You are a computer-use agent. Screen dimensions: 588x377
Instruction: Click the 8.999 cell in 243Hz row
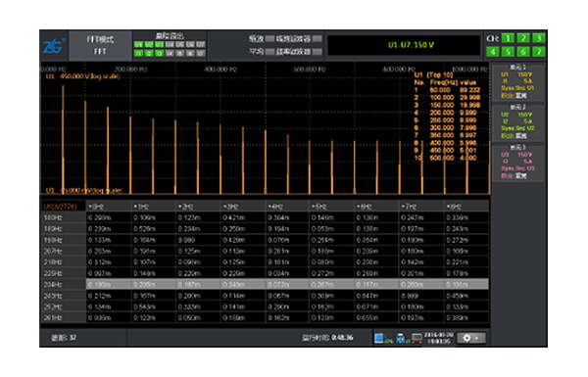(x=421, y=296)
